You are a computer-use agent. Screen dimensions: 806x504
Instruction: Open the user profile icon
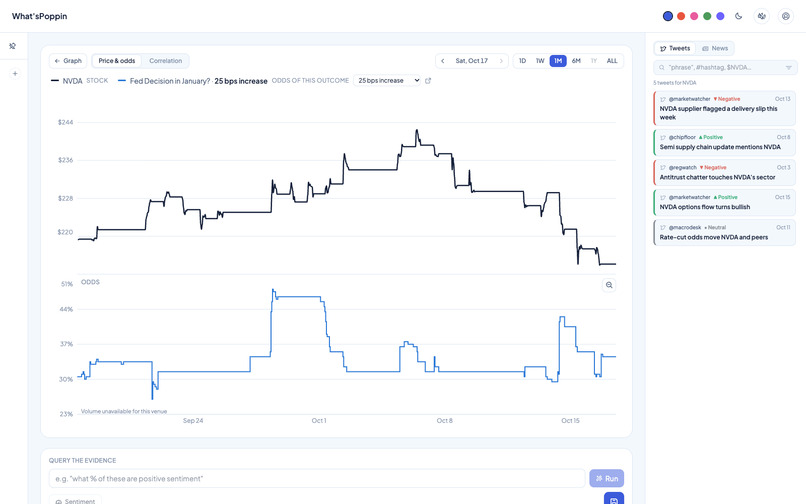click(x=785, y=16)
